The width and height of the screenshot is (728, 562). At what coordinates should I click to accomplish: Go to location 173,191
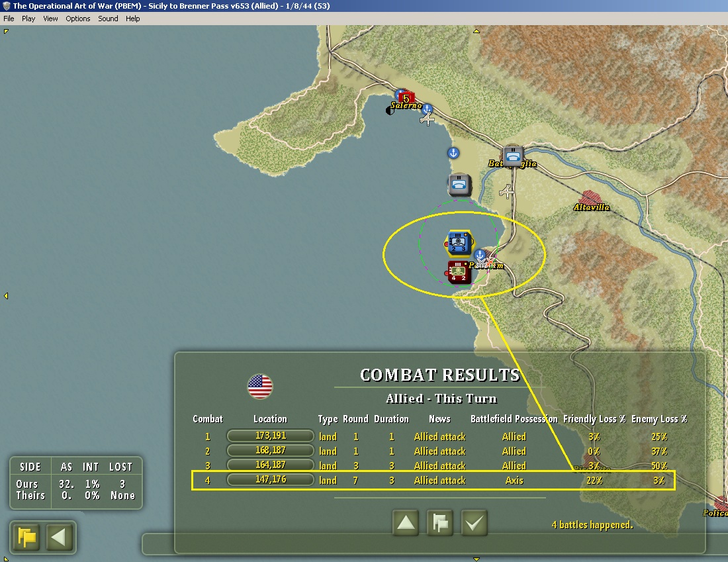[x=271, y=436]
